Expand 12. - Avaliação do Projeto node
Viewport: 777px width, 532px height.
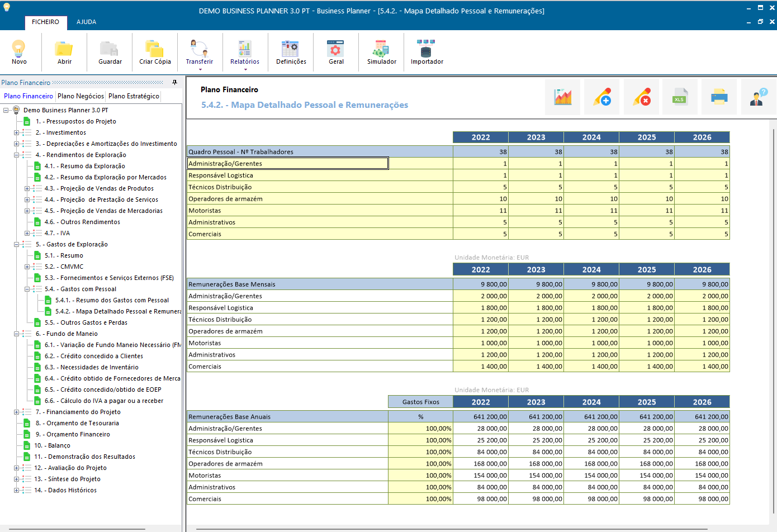(x=16, y=468)
